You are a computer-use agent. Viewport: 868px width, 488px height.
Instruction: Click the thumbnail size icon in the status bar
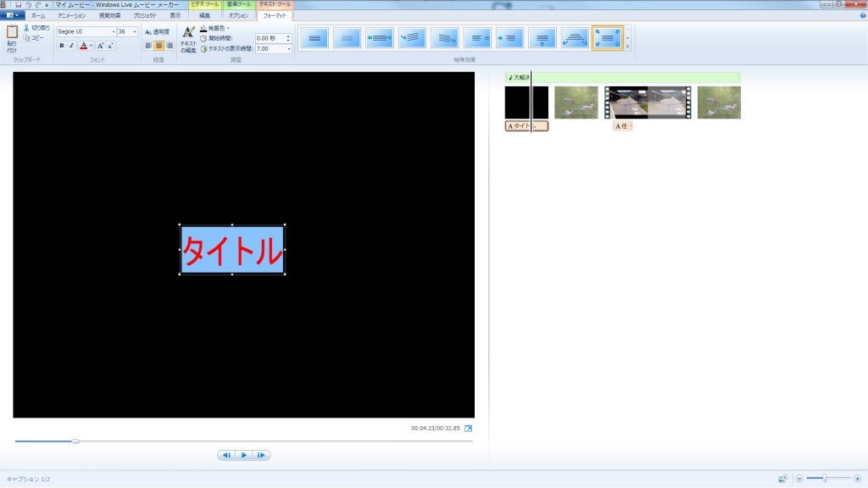pyautogui.click(x=782, y=479)
